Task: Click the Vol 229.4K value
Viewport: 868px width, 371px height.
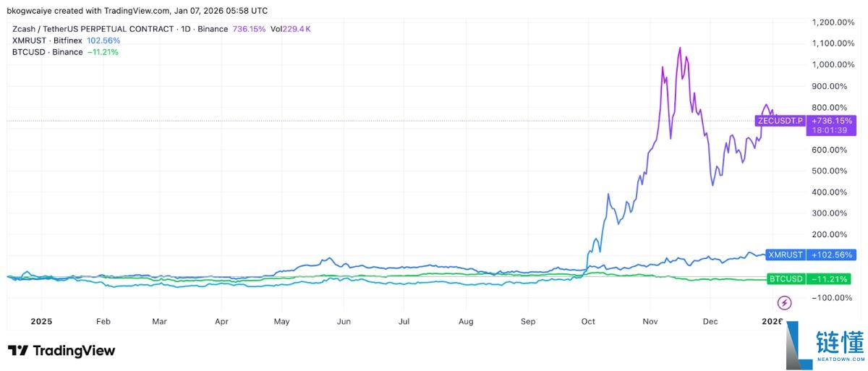Action: pyautogui.click(x=291, y=29)
